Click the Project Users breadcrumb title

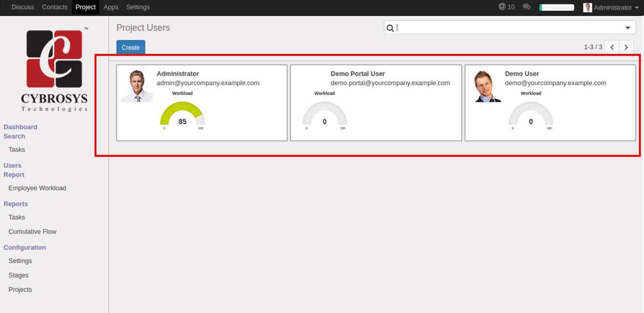click(x=143, y=28)
